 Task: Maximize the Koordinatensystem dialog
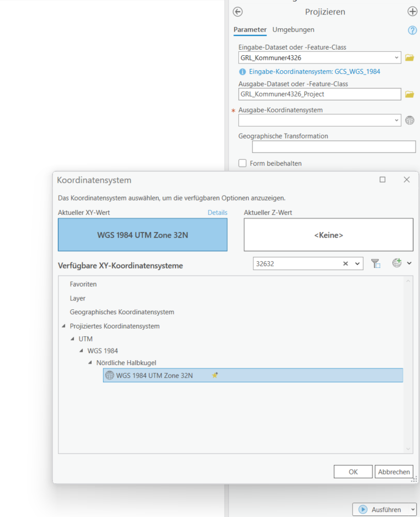pos(382,180)
